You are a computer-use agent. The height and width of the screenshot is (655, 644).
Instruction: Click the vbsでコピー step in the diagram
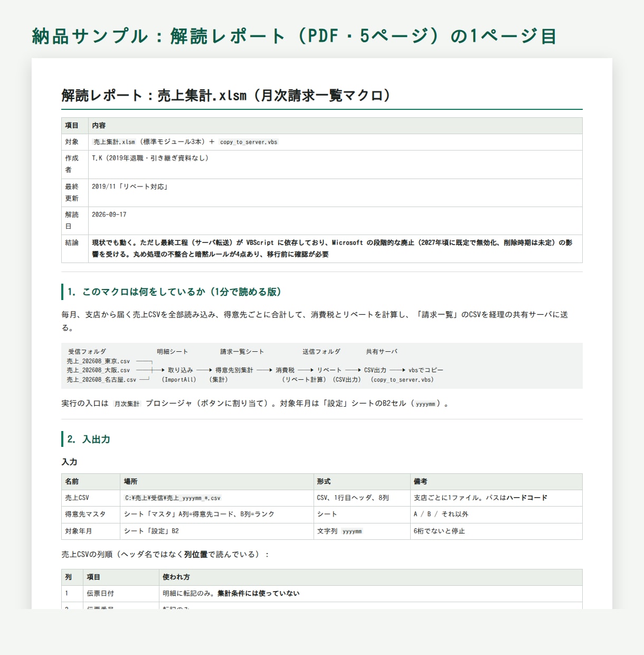(x=426, y=370)
